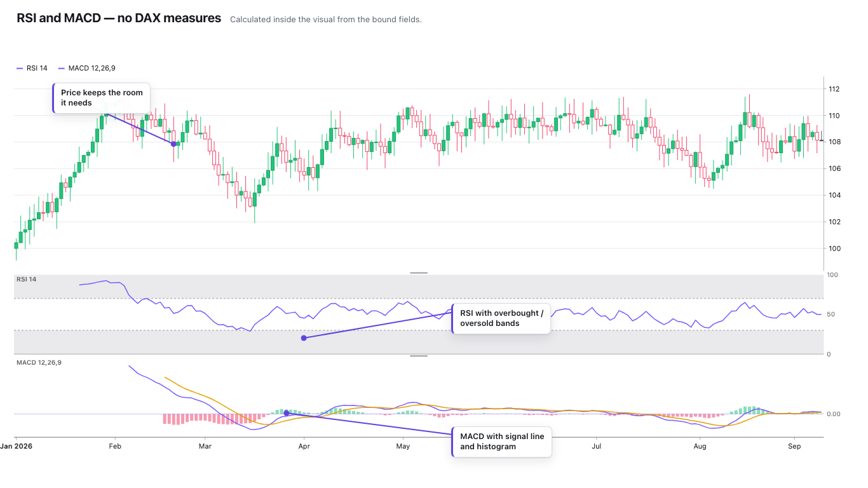Click the MACD annotation anchor dot near late March
Image resolution: width=868 pixels, height=488 pixels.
click(286, 413)
